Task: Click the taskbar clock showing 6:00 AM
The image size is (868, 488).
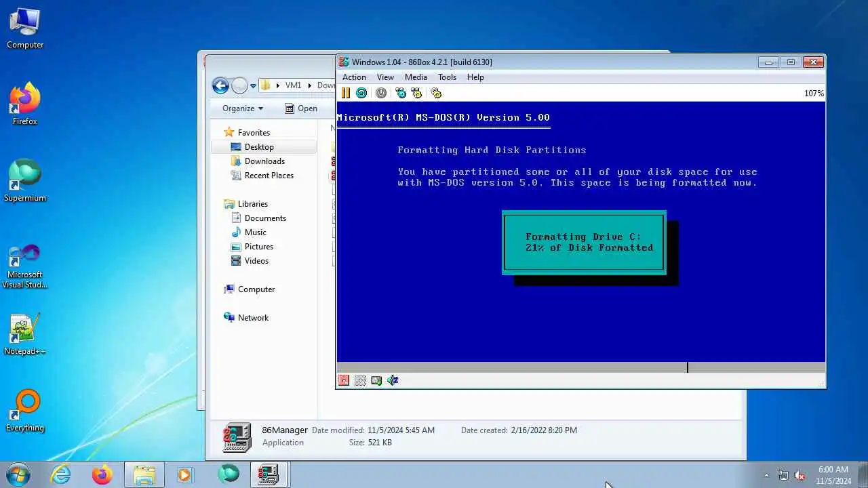Action: pyautogui.click(x=833, y=475)
